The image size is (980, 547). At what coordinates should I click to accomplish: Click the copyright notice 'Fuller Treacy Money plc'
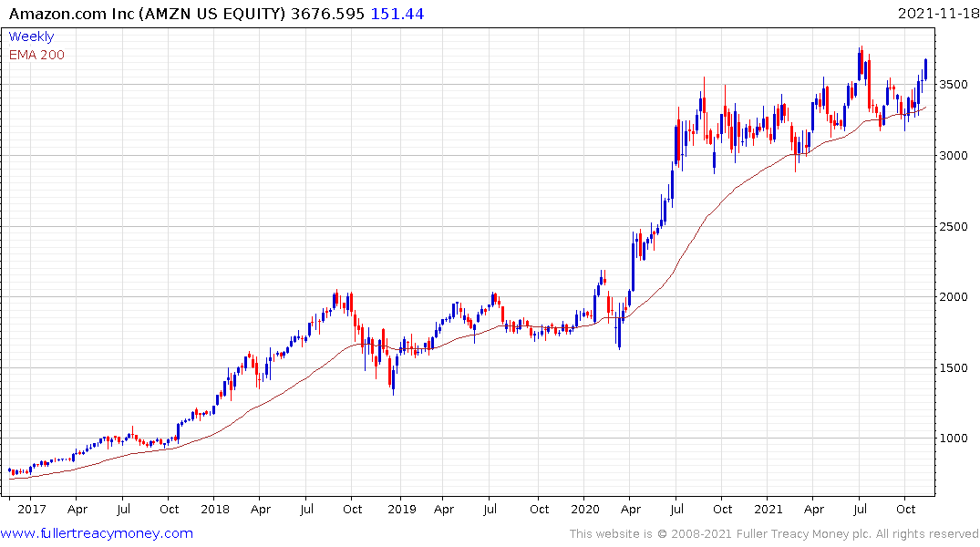tap(803, 534)
